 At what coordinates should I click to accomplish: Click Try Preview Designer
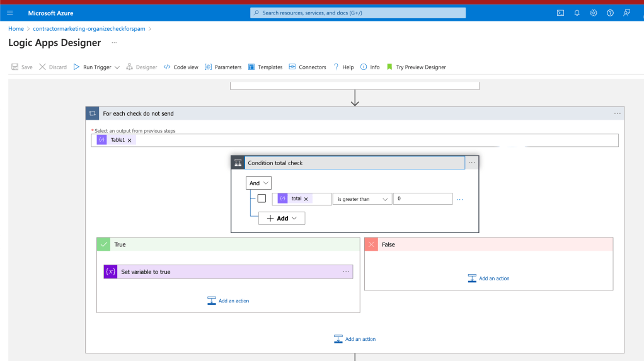point(416,67)
